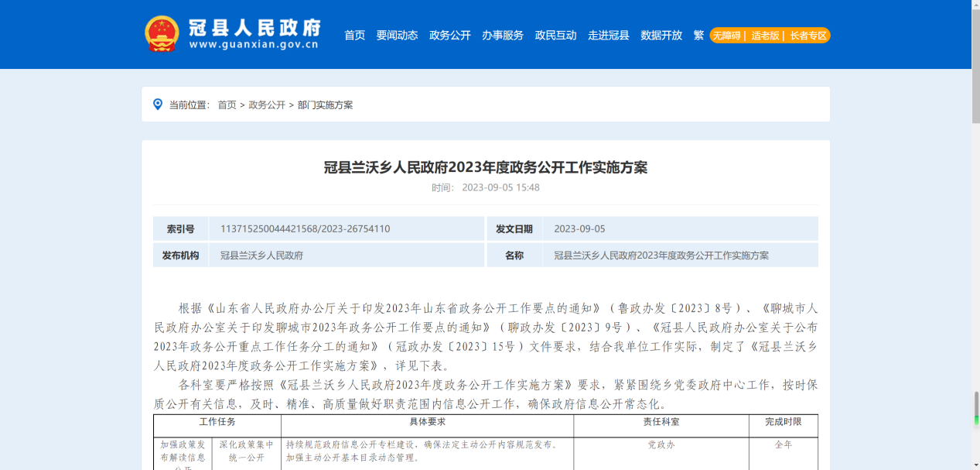Click the 发布机构 label cell

pyautogui.click(x=180, y=256)
